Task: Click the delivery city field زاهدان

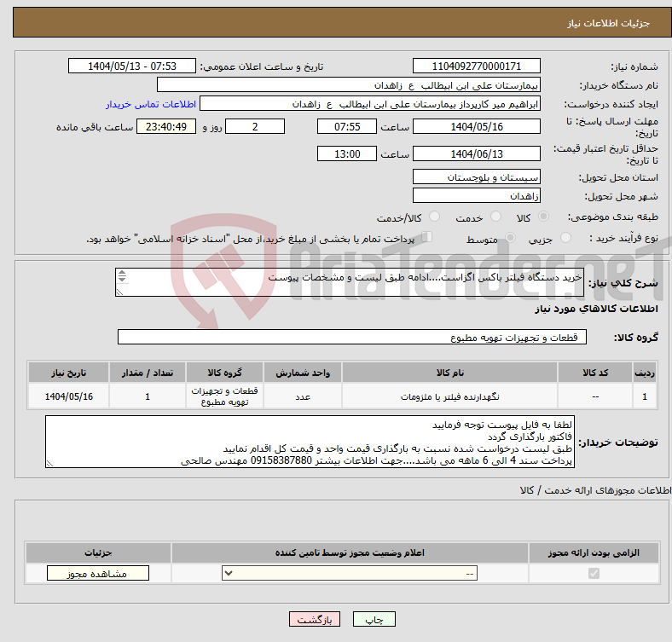Action: tap(476, 195)
